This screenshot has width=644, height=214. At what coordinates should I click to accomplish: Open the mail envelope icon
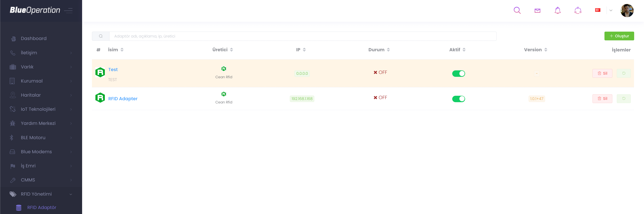pos(537,11)
